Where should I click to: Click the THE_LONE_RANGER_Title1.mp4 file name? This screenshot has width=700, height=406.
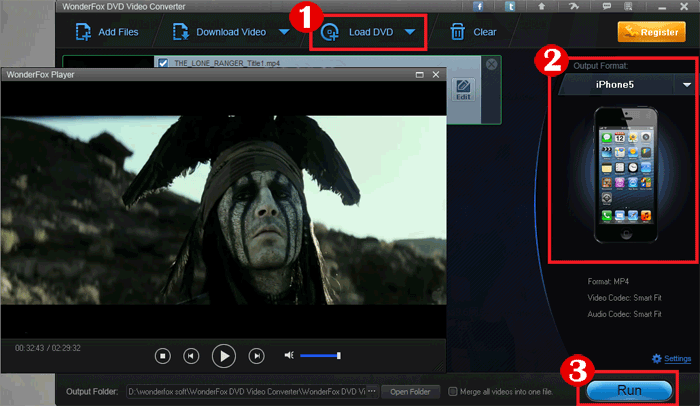coord(227,63)
